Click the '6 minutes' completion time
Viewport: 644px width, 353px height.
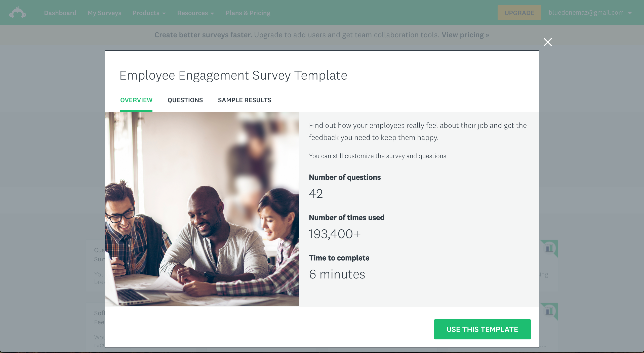click(337, 274)
